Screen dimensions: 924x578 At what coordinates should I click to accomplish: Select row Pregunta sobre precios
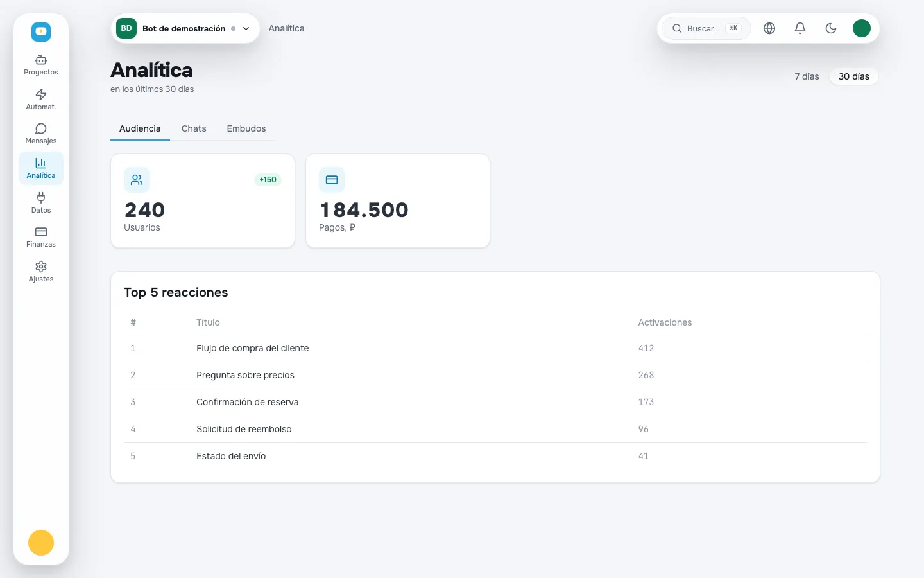click(495, 375)
